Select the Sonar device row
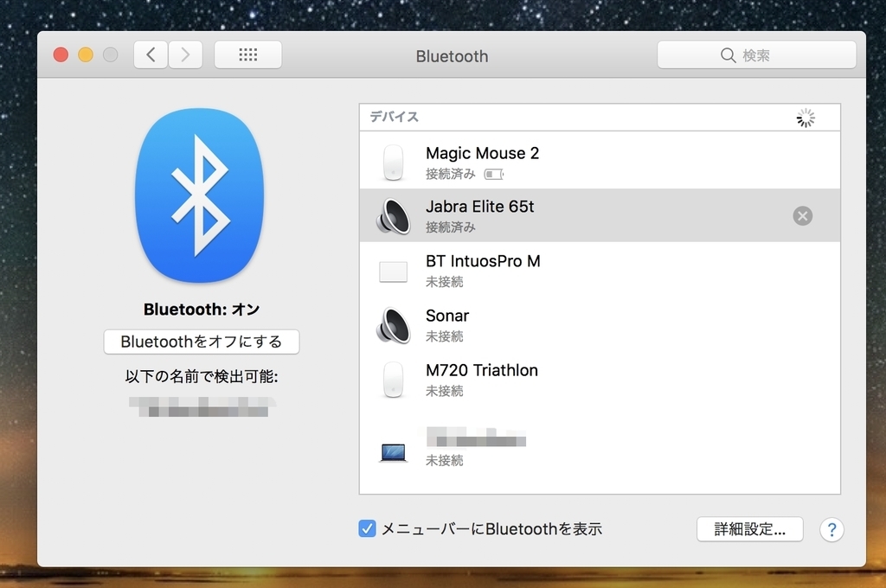The height and width of the screenshot is (588, 886). (x=600, y=325)
